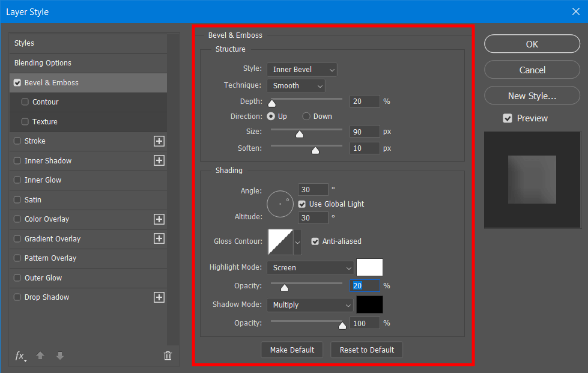This screenshot has height=373, width=588.
Task: Enable the Outer Glow checkbox
Action: pyautogui.click(x=17, y=277)
